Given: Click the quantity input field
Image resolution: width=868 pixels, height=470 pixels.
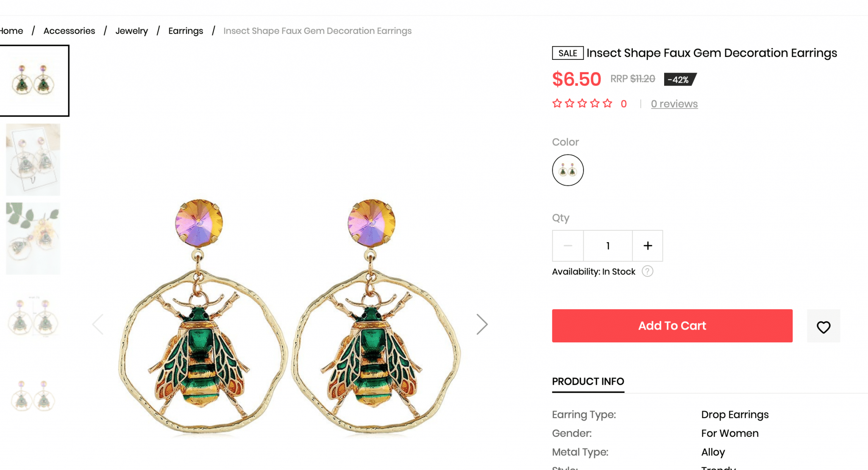Looking at the screenshot, I should [608, 246].
